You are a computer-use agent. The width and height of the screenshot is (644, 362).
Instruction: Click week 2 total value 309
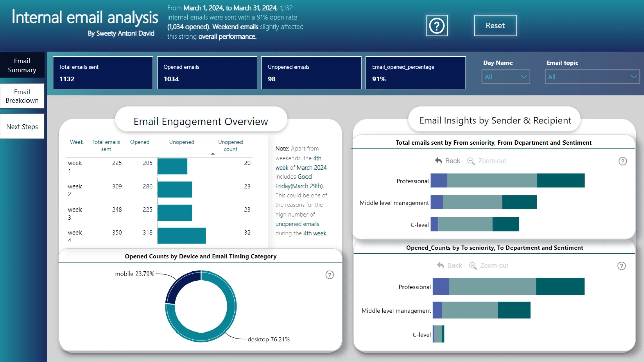117,186
